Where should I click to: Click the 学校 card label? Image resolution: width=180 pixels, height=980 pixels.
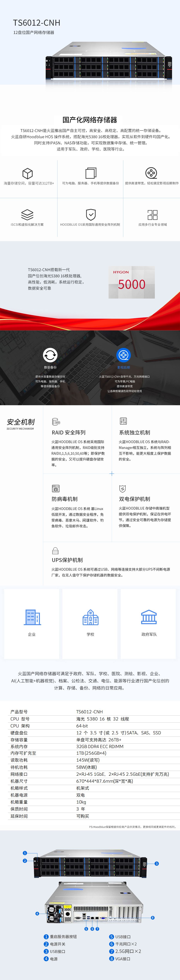point(90,635)
